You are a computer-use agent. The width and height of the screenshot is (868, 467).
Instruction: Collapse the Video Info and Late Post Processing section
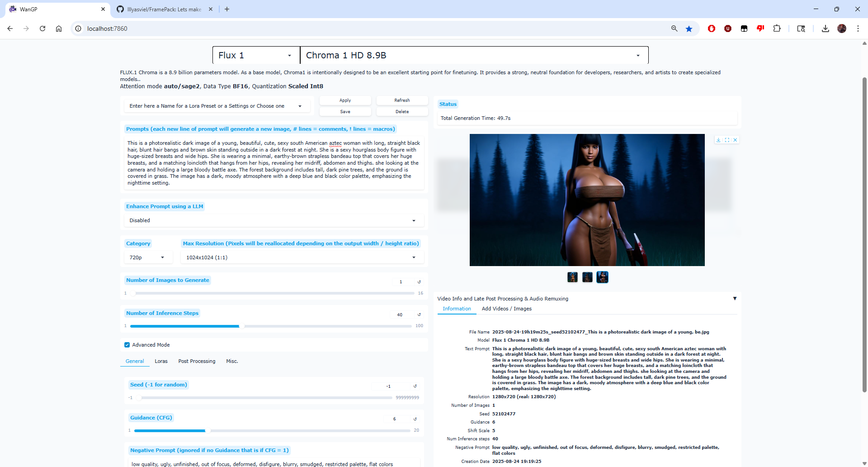coord(735,299)
